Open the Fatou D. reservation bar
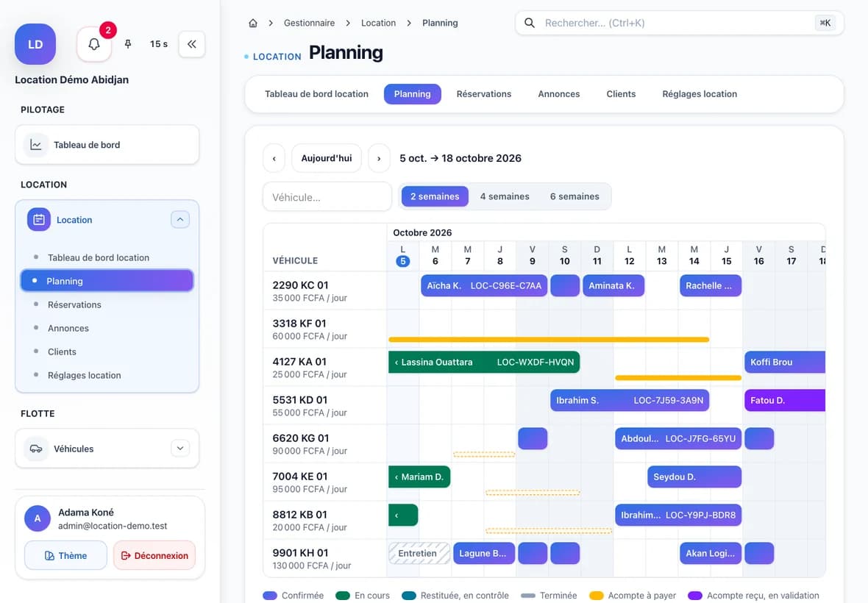 pos(785,401)
